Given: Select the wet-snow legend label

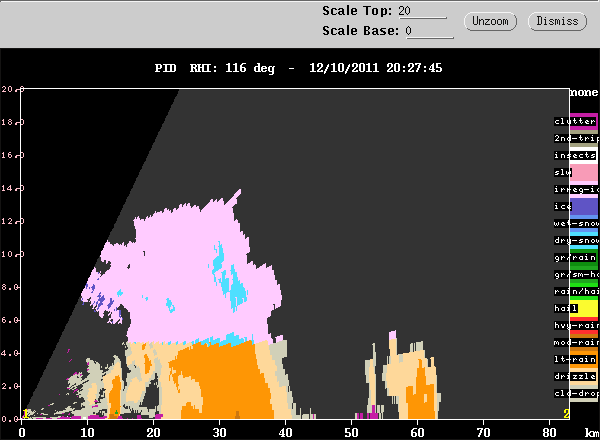Looking at the screenshot, I should click(576, 223).
